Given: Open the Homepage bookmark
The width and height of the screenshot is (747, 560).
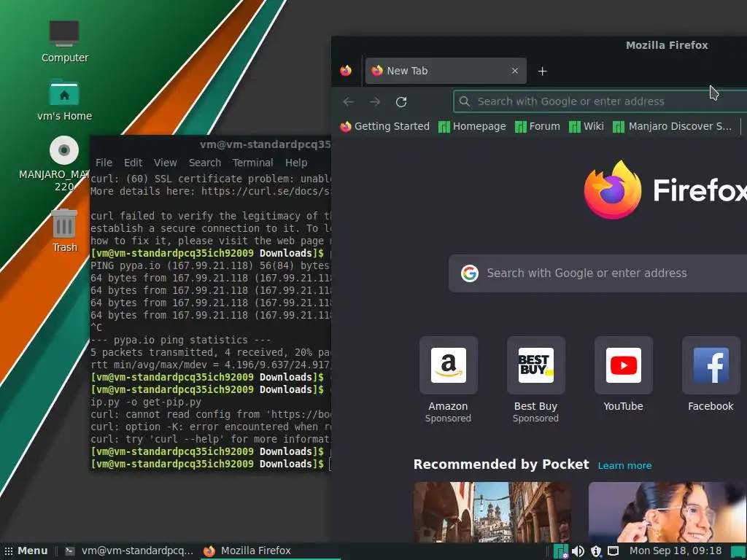Looking at the screenshot, I should coord(472,126).
